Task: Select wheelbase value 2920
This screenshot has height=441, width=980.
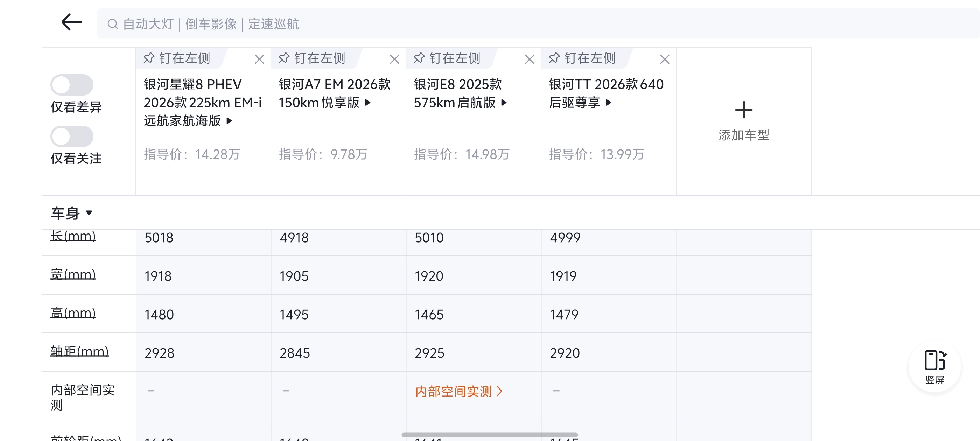Action: tap(565, 353)
